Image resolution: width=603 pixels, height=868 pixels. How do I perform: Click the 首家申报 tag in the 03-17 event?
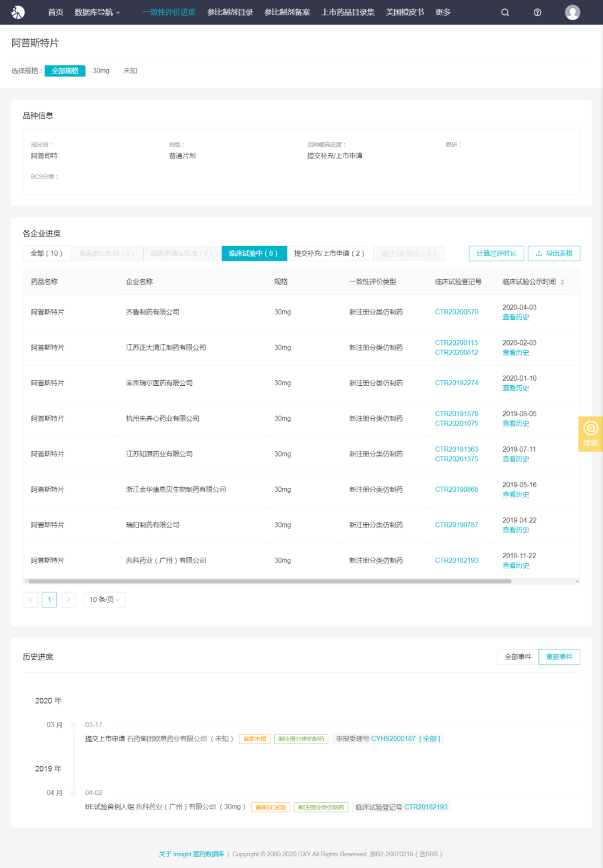pyautogui.click(x=255, y=739)
